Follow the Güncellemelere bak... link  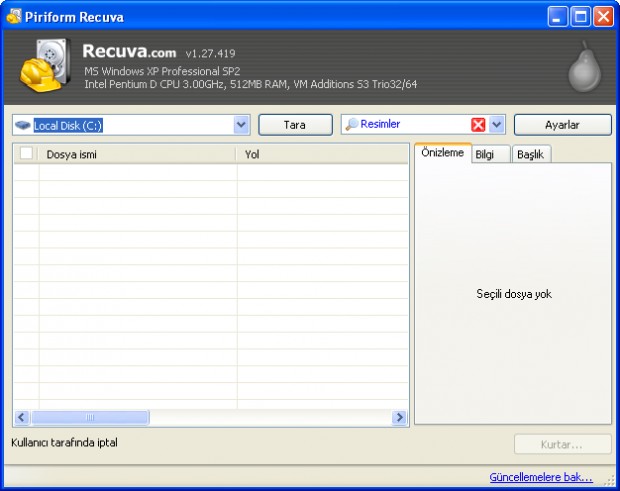(x=541, y=477)
